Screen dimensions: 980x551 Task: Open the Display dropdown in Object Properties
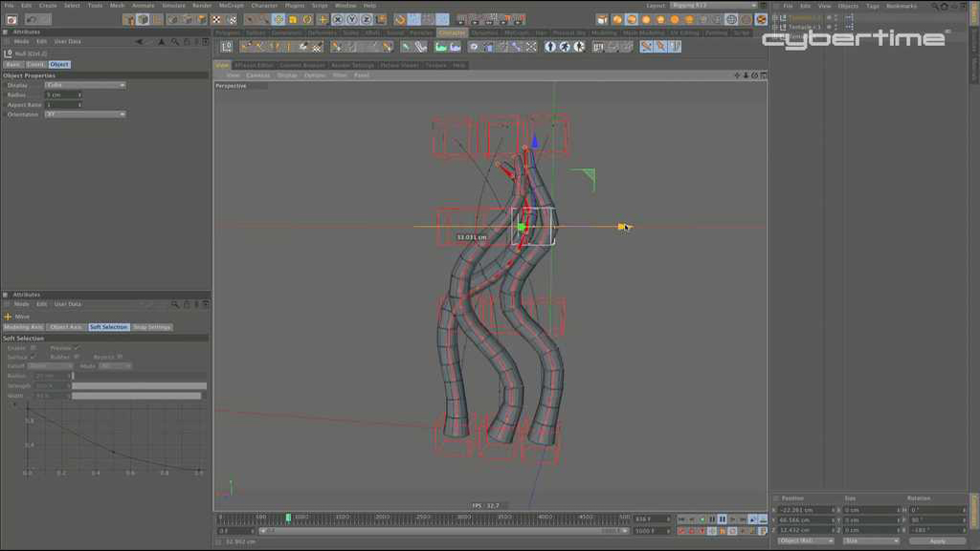[85, 85]
